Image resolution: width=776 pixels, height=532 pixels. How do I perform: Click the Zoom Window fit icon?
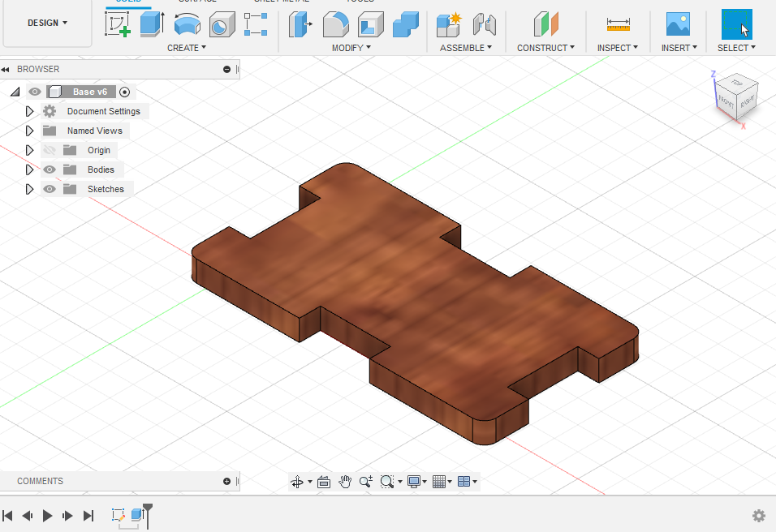[387, 482]
